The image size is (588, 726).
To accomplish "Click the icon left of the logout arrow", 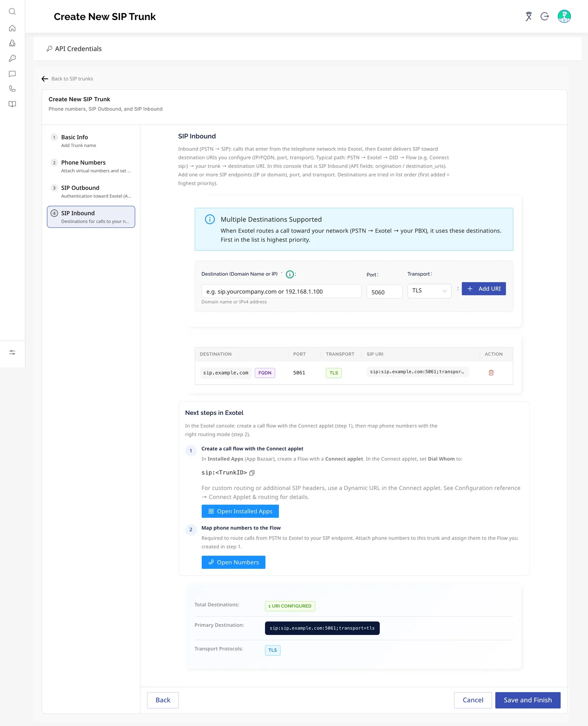I will (529, 16).
